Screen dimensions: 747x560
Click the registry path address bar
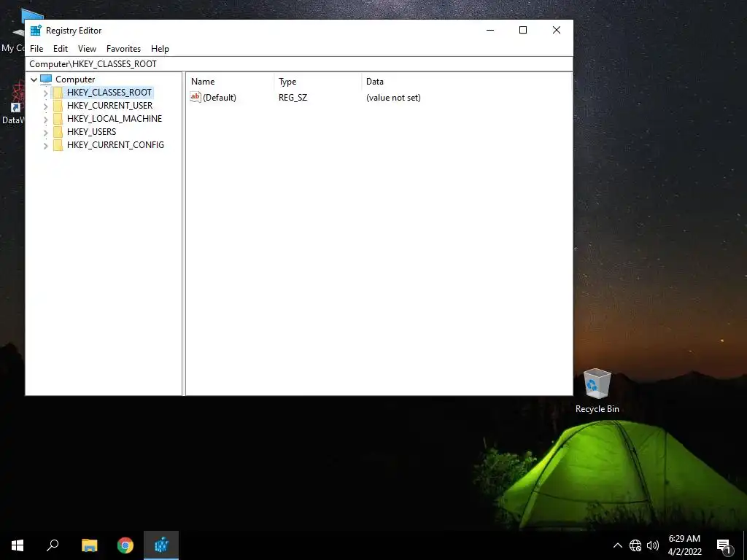[299, 64]
